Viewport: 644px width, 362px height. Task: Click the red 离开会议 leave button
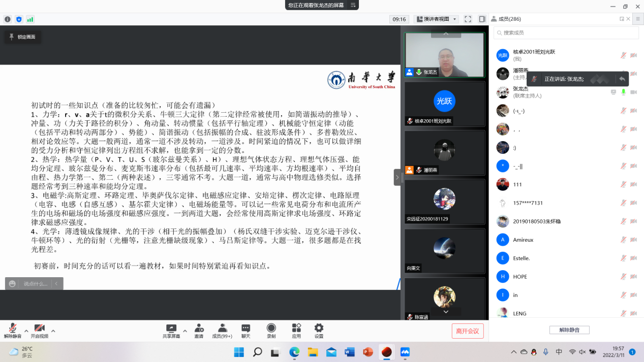[467, 331]
